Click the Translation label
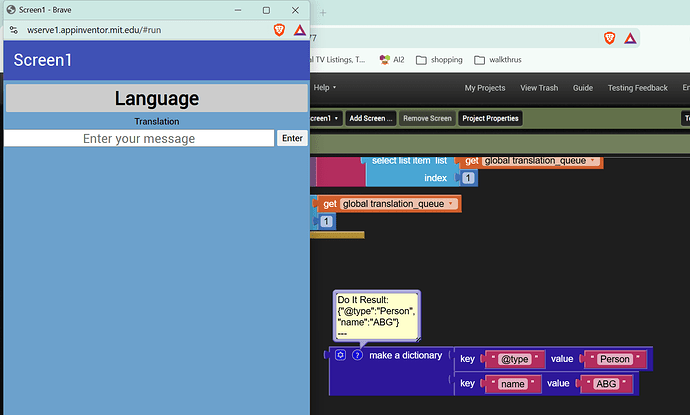690x415 pixels. (x=157, y=121)
